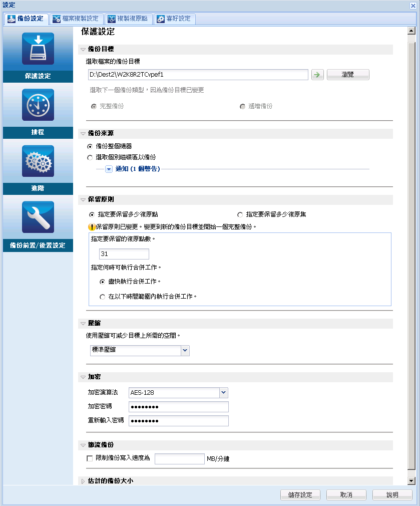Check the 限制備份寫入速度為 checkbox
Screen dimensions: 420x506
pyautogui.click(x=88, y=458)
